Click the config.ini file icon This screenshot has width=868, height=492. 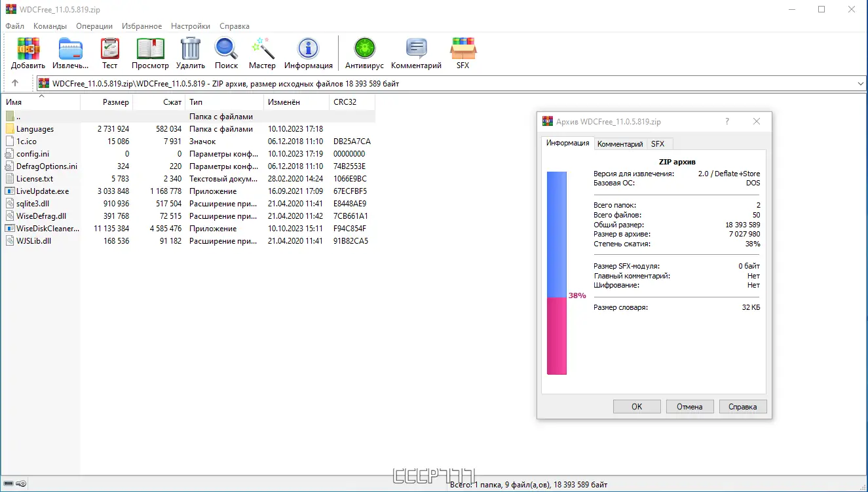(x=10, y=154)
